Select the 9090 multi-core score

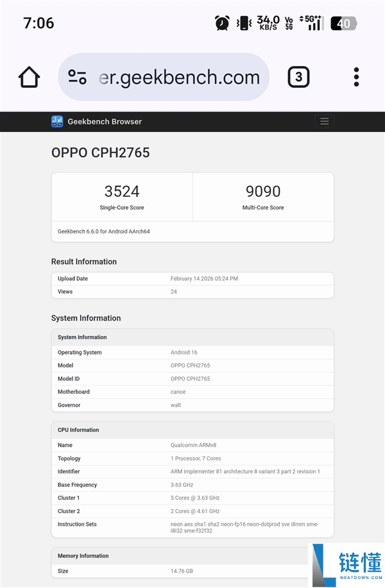click(x=263, y=191)
